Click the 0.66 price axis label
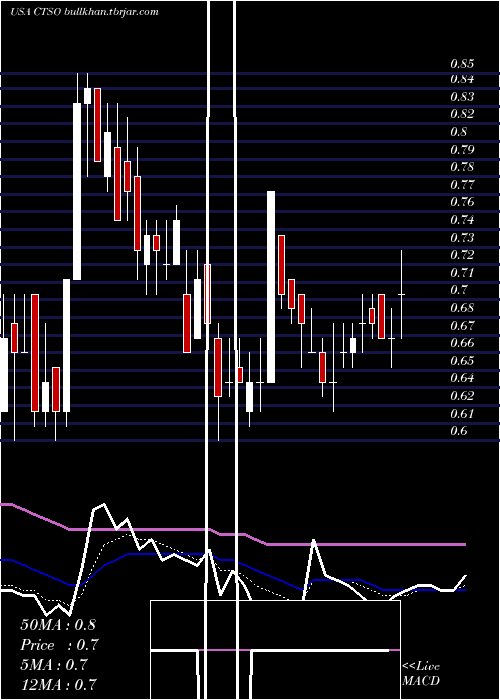Screen dimensions: 500x700 coord(462,343)
